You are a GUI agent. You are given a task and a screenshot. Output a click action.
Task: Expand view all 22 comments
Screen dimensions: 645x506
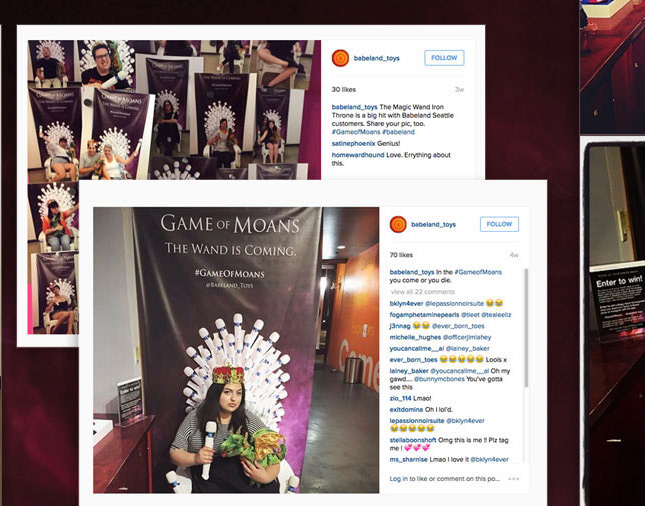(423, 292)
